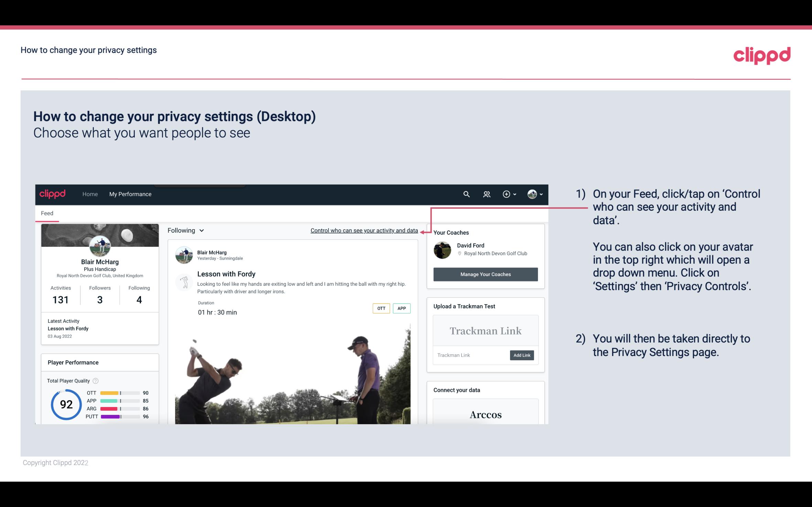Click the avatar/profile icon top right
812x507 pixels.
[x=532, y=194]
